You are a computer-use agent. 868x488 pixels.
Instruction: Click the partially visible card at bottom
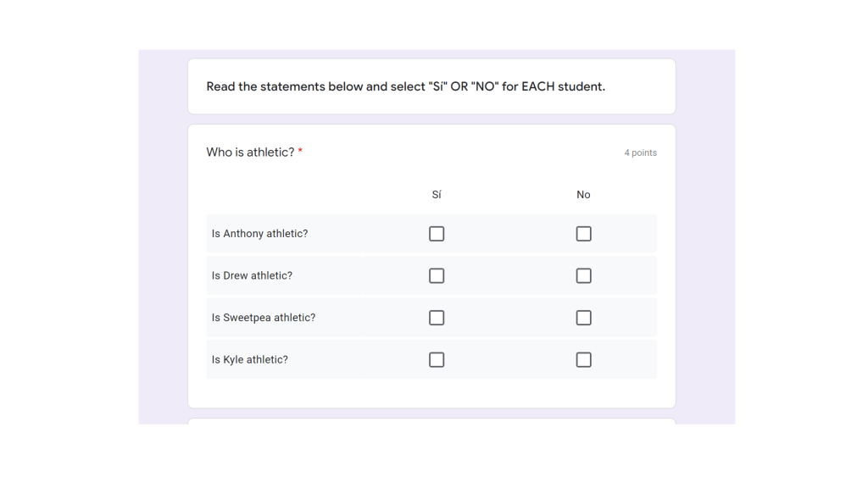(431, 421)
